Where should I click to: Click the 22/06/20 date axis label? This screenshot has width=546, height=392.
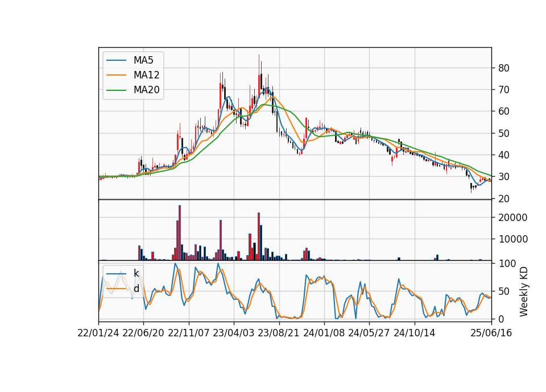[143, 333]
